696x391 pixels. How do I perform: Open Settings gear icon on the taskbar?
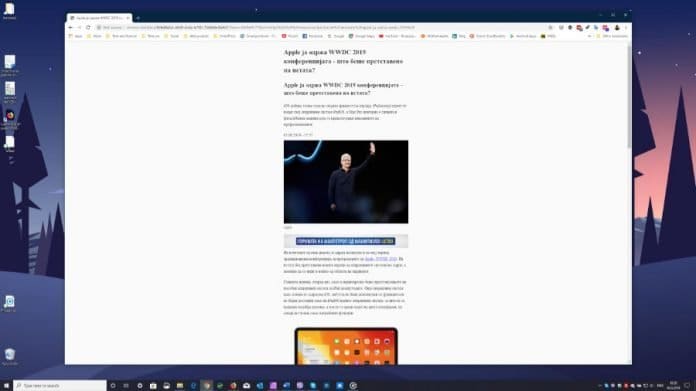tap(139, 386)
